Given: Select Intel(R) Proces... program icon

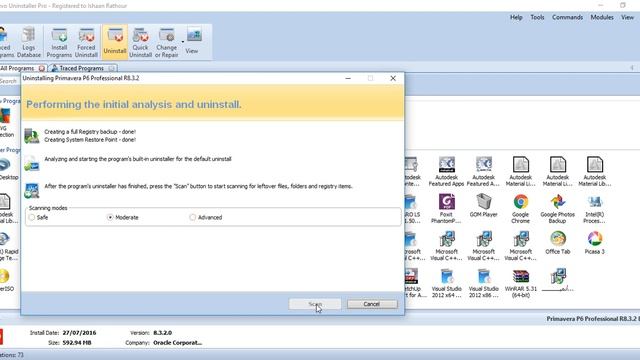Looking at the screenshot, I should tap(594, 209).
